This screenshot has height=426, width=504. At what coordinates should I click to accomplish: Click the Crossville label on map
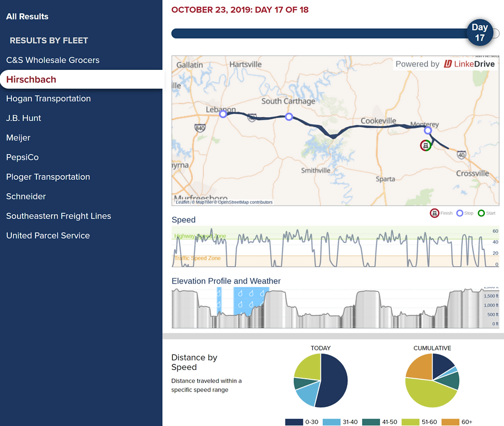click(473, 174)
